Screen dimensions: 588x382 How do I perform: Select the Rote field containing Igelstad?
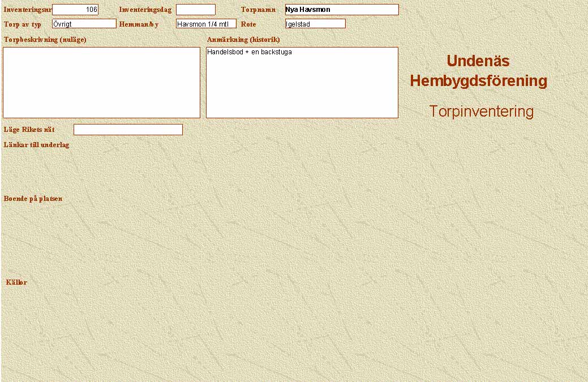pos(315,24)
